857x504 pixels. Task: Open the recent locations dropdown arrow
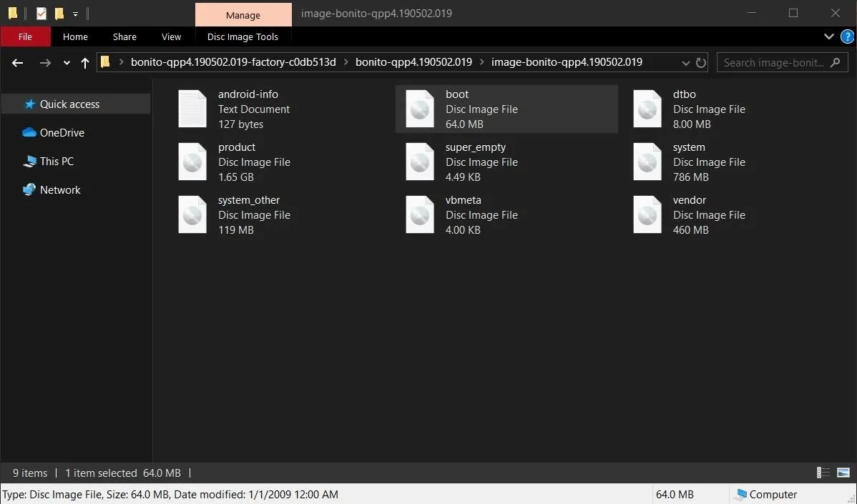[x=67, y=63]
